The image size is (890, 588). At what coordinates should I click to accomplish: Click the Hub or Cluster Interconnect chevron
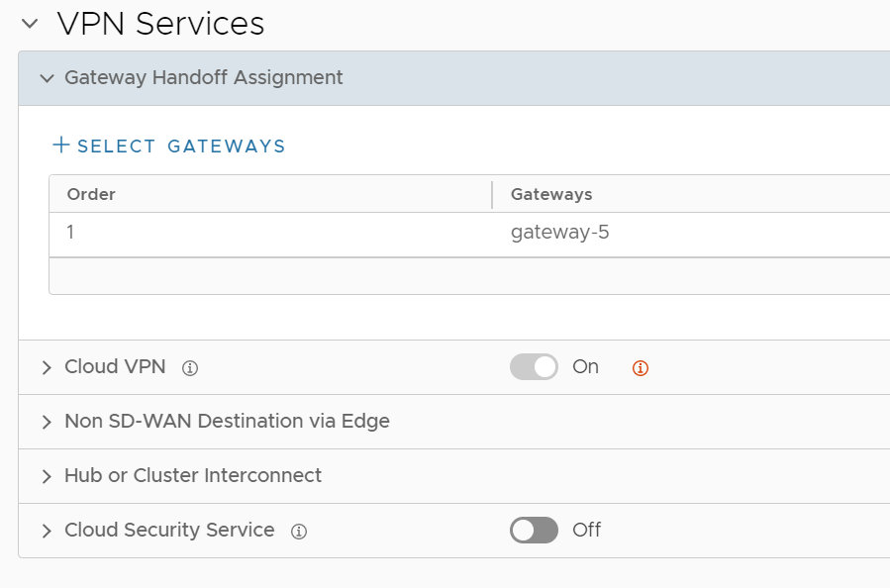[47, 477]
